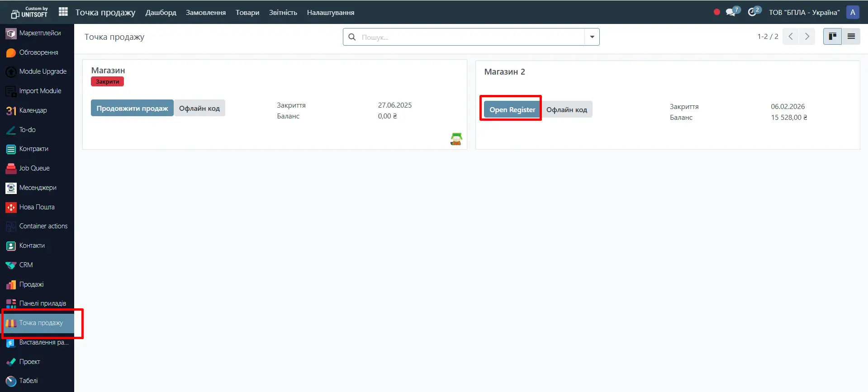Image resolution: width=868 pixels, height=392 pixels.
Task: Launch CRM from the sidebar
Action: coord(26,265)
